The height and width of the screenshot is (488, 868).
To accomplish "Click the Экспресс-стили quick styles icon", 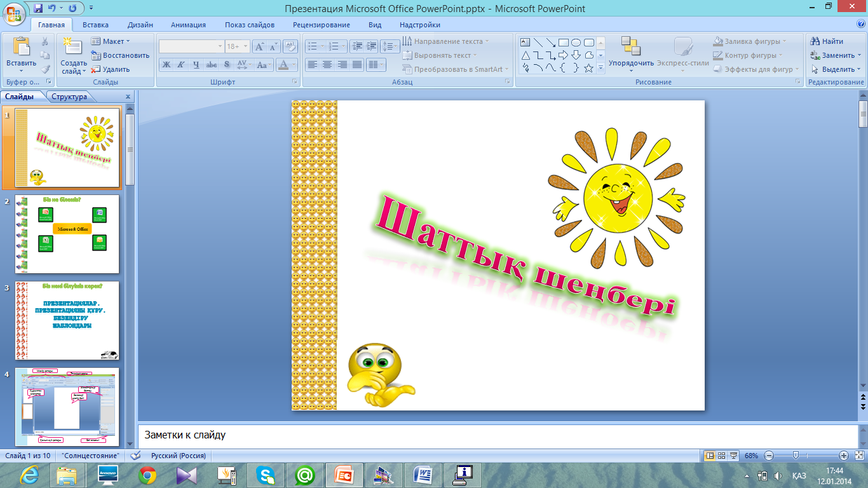I will coord(683,48).
